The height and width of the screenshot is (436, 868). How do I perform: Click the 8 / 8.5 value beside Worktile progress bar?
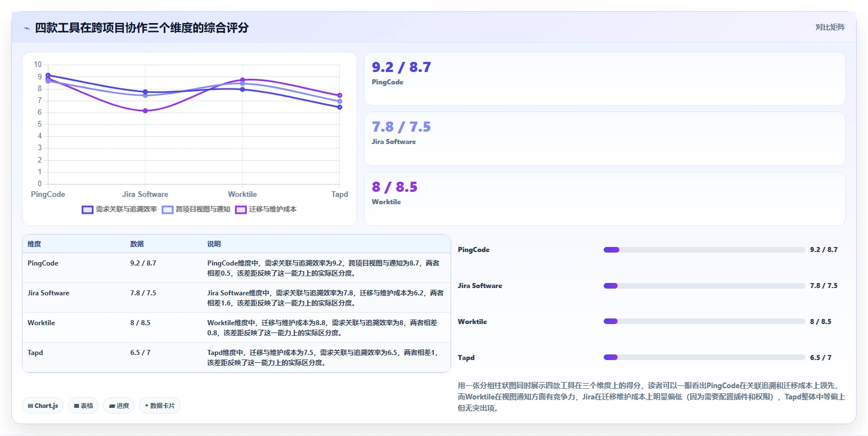tap(821, 322)
